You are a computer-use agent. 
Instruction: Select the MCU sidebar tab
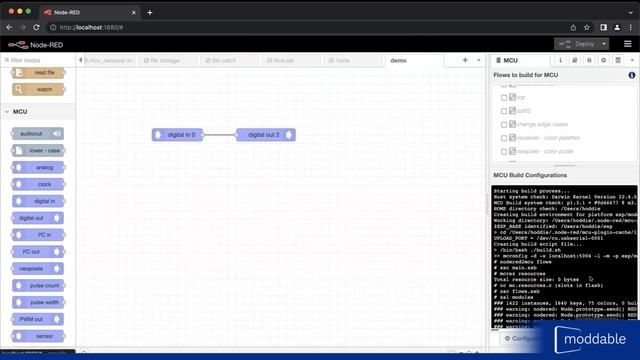point(520,60)
